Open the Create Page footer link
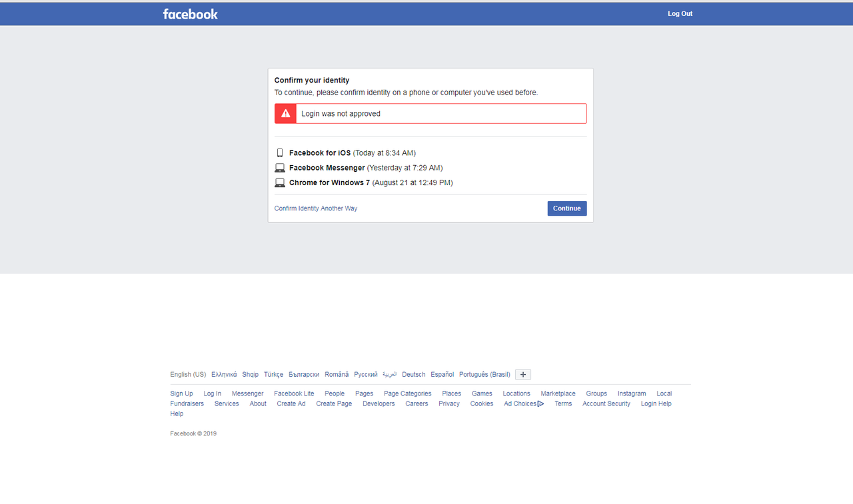853x504 pixels. tap(334, 404)
